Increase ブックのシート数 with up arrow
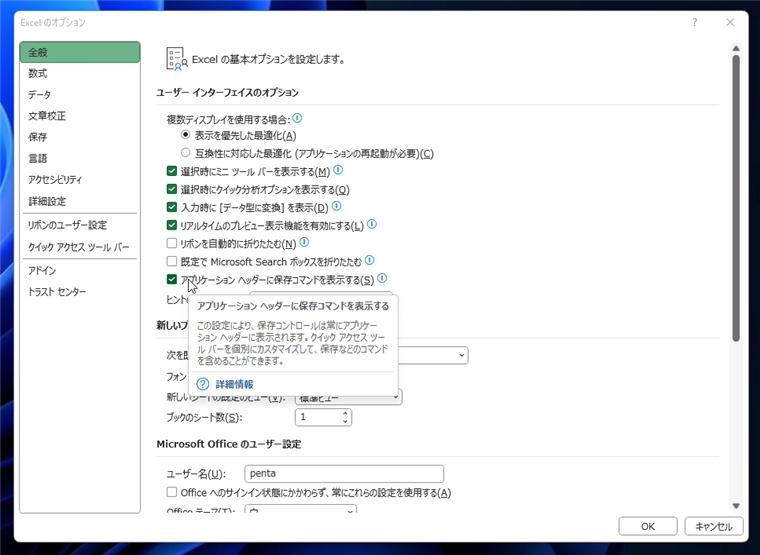 coord(345,413)
